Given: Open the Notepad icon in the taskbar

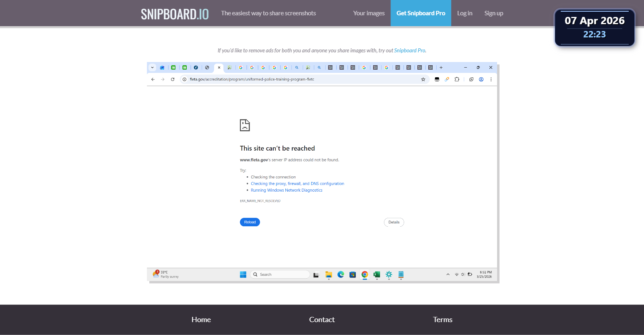Looking at the screenshot, I should pyautogui.click(x=401, y=275).
